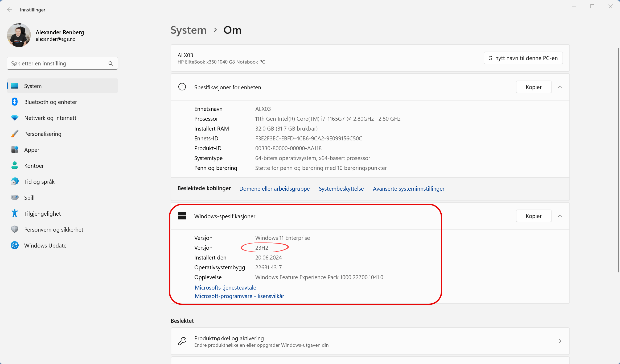Open 'Nettverk og Internett' settings
620x364 pixels.
click(62, 118)
